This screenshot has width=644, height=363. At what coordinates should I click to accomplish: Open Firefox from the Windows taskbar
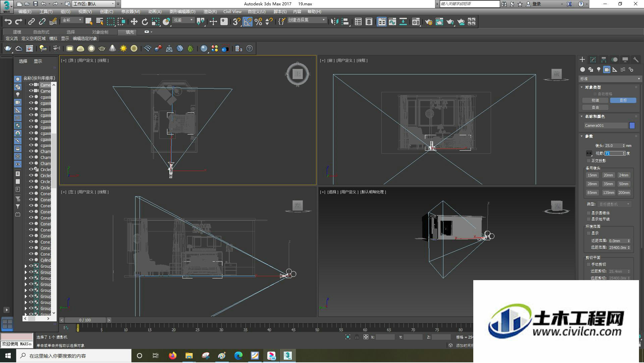[173, 356]
